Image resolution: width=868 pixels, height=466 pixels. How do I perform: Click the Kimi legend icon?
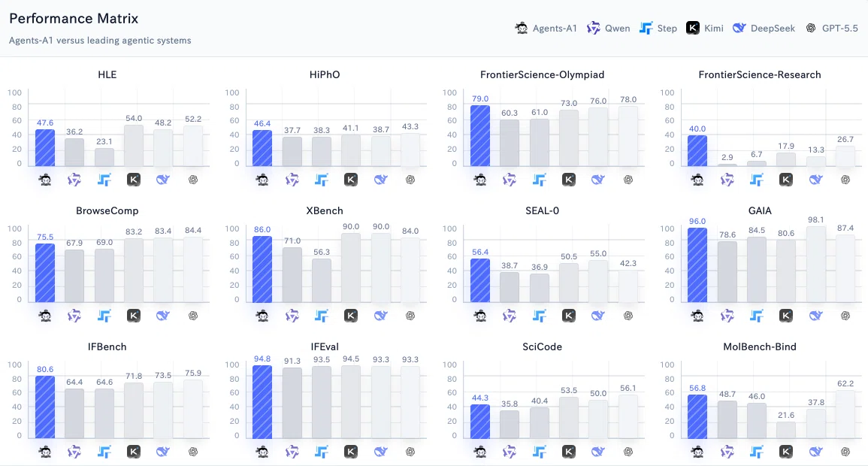pyautogui.click(x=692, y=29)
